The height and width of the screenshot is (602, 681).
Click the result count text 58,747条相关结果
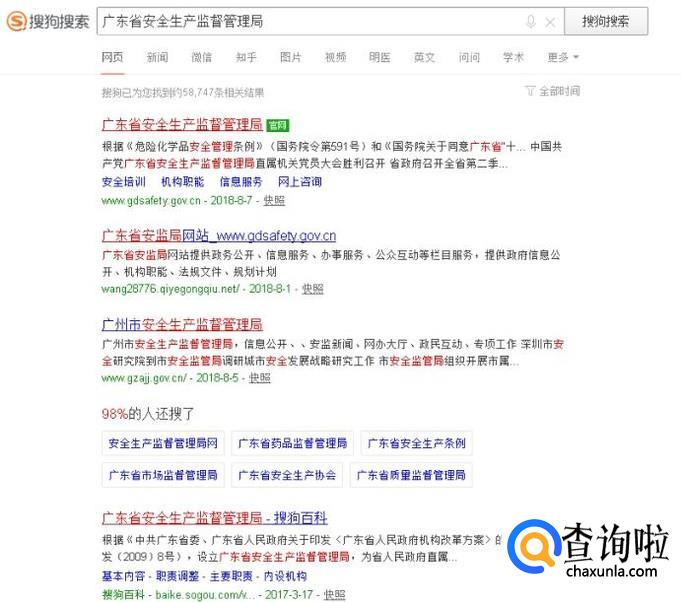pyautogui.click(x=223, y=93)
